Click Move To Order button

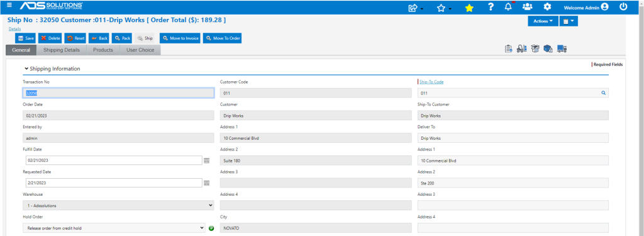(x=223, y=38)
